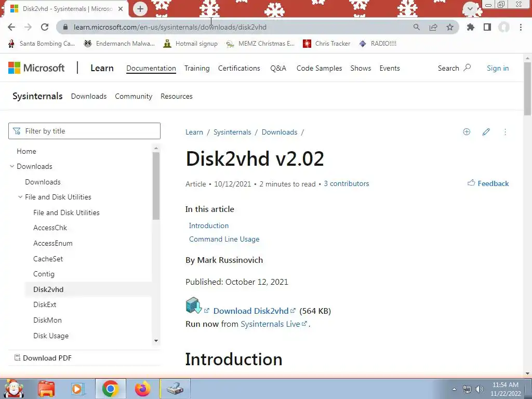Click the Download PDF button
The image size is (532, 399).
point(43,358)
